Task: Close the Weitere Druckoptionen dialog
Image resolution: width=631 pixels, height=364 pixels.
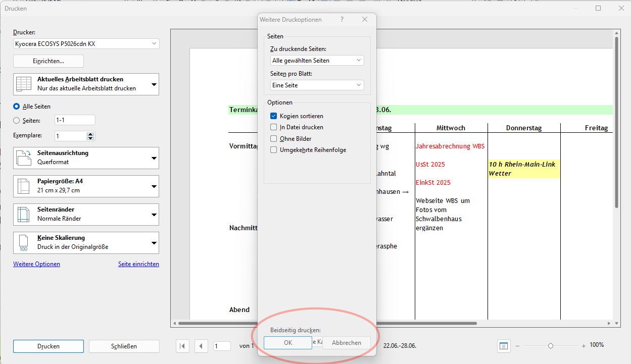Action: [x=365, y=19]
